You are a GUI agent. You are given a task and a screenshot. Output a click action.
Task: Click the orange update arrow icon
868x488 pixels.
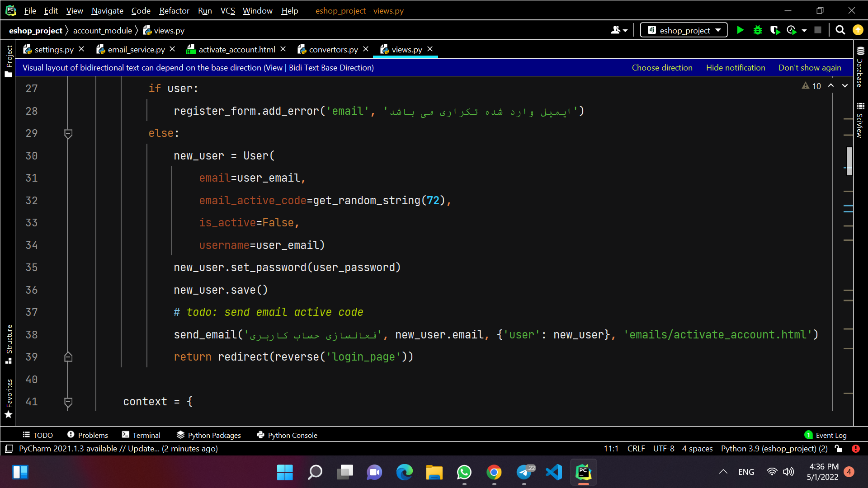coord(858,30)
